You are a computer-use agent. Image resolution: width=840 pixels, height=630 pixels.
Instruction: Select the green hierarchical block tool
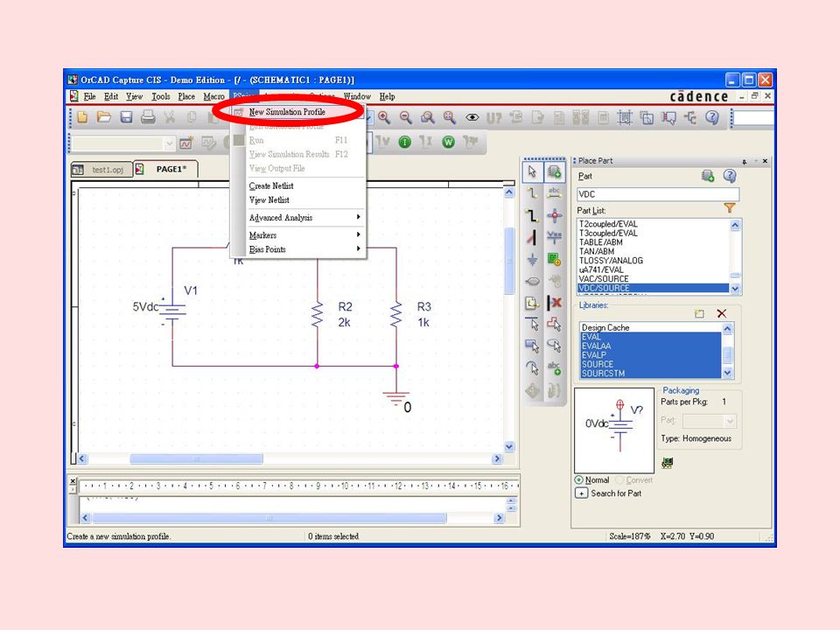tap(554, 259)
